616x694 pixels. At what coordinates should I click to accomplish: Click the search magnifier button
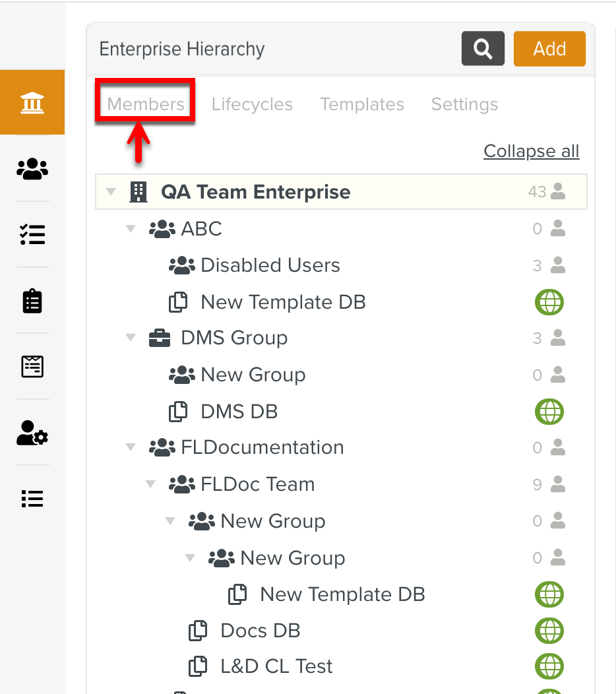pyautogui.click(x=483, y=49)
